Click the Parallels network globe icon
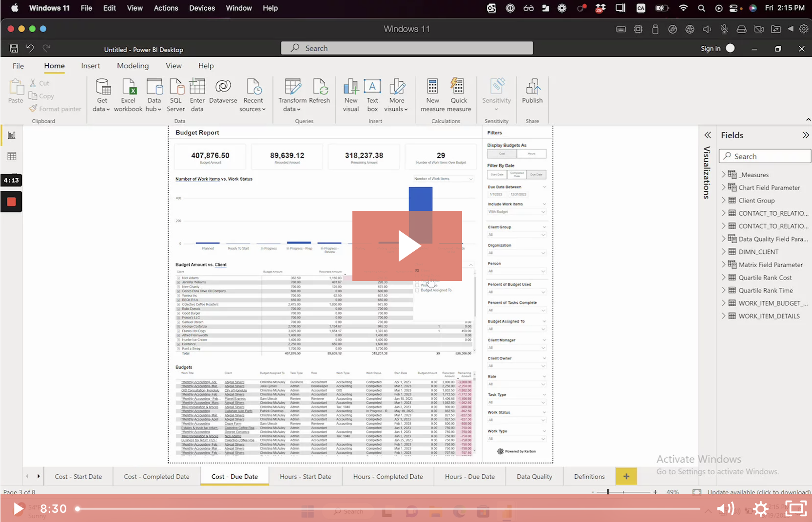This screenshot has width=812, height=522. point(690,29)
